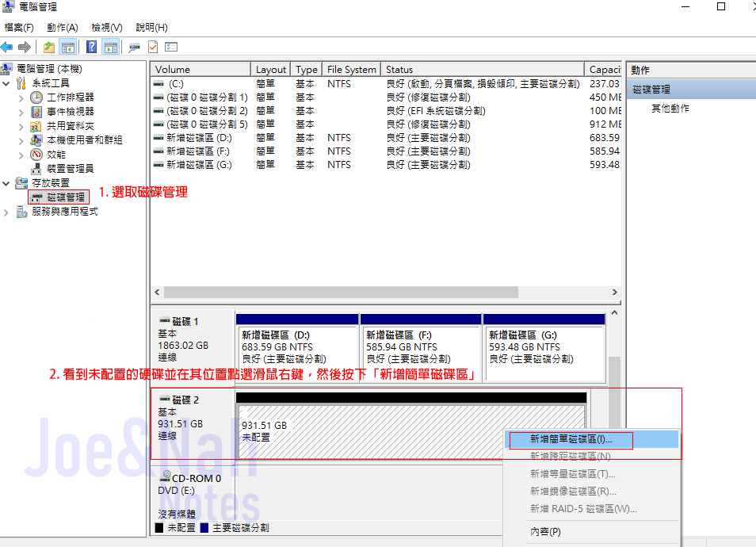Click the export list folder icon on toolbar
The width and height of the screenshot is (756, 547).
pyautogui.click(x=49, y=46)
